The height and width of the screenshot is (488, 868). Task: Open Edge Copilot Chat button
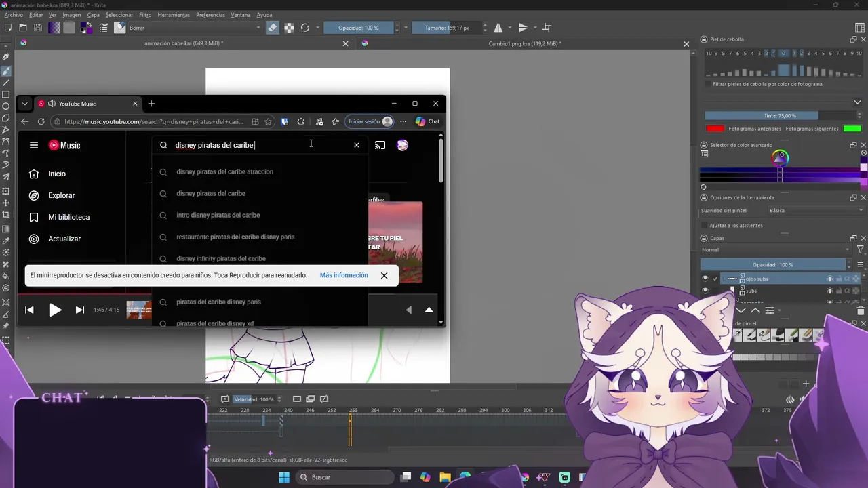(428, 121)
